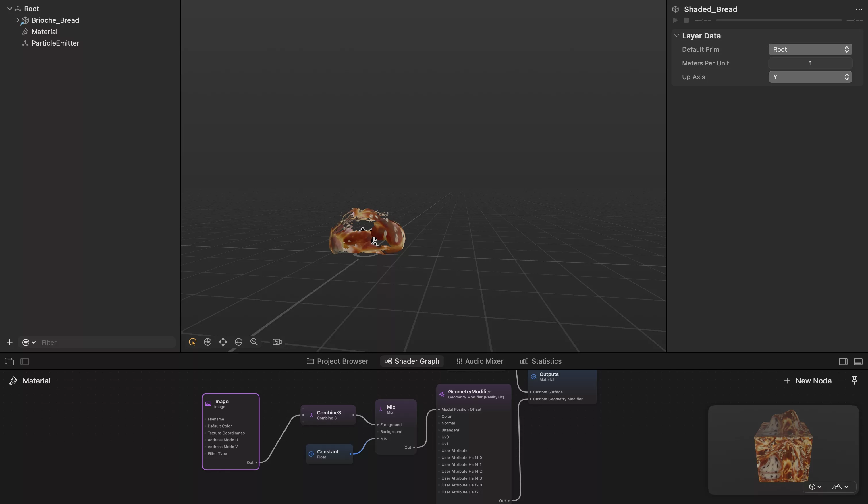Click the Uv0 input on GeometryModifier
Viewport: 868px width, 504px height.
tap(445, 437)
